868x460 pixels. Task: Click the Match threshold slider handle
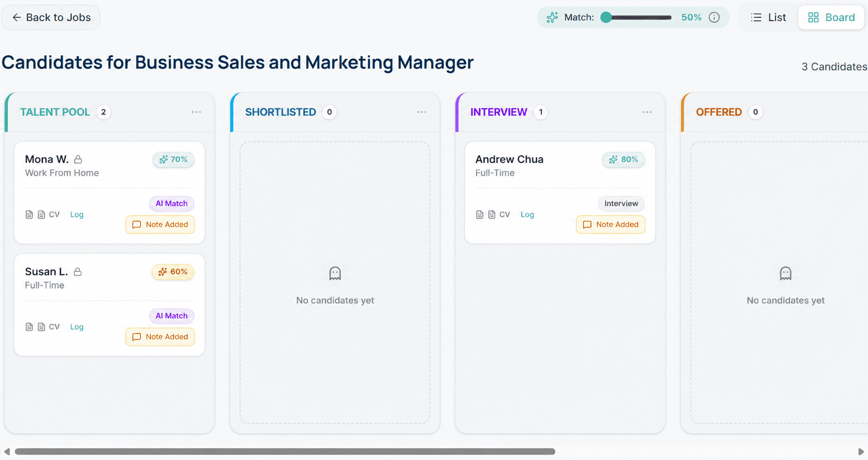[x=606, y=18]
